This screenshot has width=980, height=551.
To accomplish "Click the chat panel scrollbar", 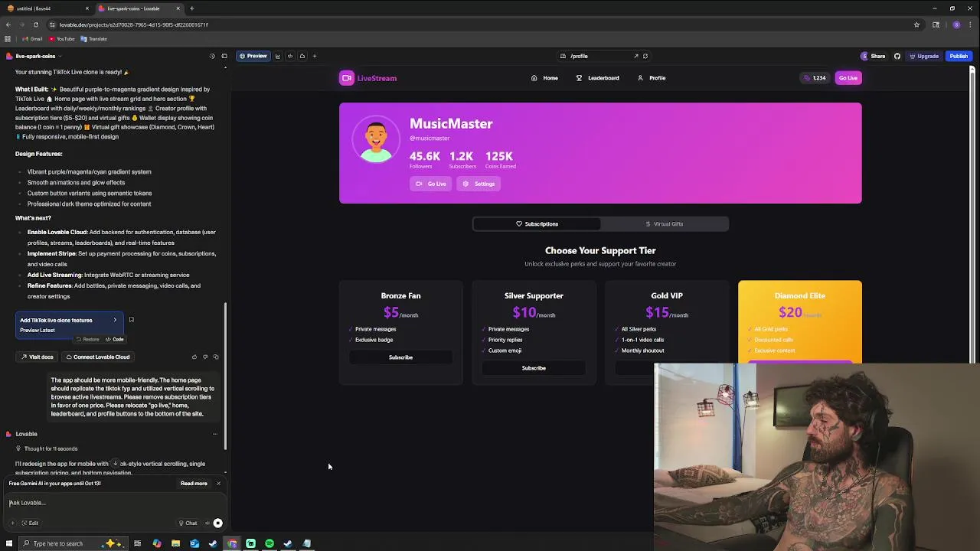I will tap(225, 375).
